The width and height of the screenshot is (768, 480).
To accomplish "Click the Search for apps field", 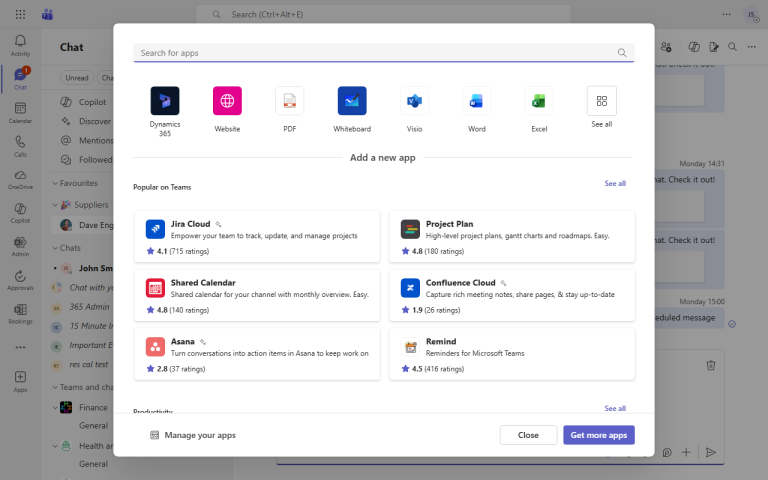I will [x=375, y=52].
